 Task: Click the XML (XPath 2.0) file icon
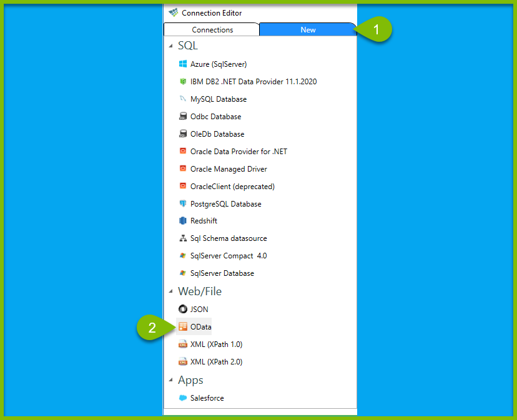(183, 361)
